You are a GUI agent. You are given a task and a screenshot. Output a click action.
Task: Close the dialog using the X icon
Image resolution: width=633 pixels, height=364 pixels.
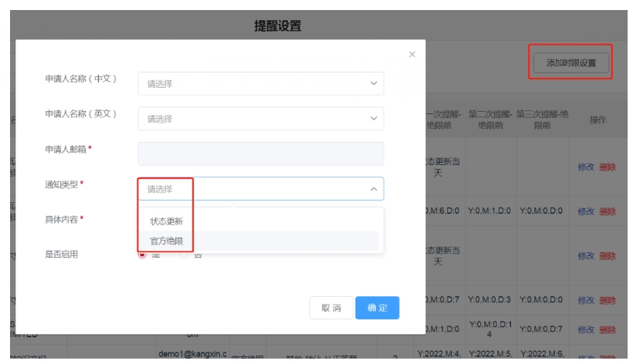coord(411,54)
